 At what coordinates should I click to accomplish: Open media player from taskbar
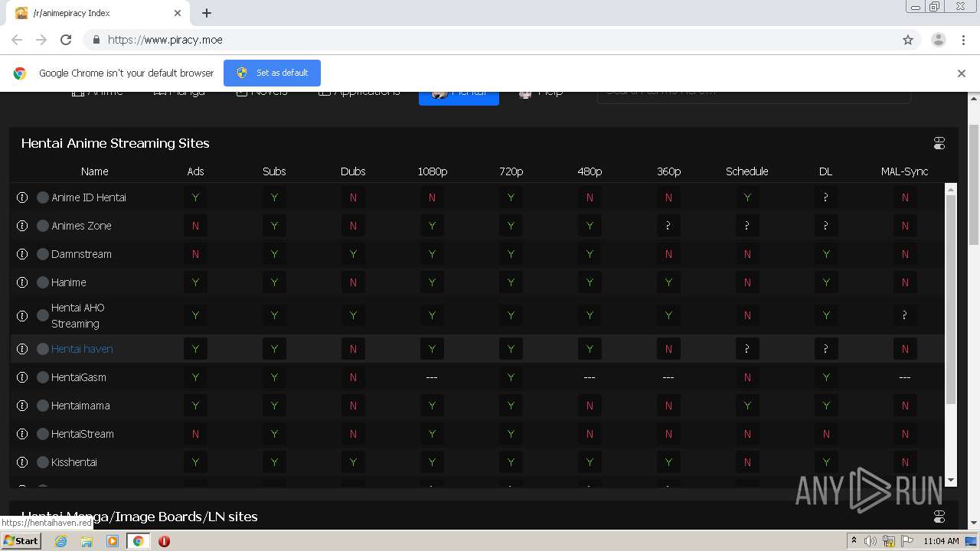[x=113, y=541]
